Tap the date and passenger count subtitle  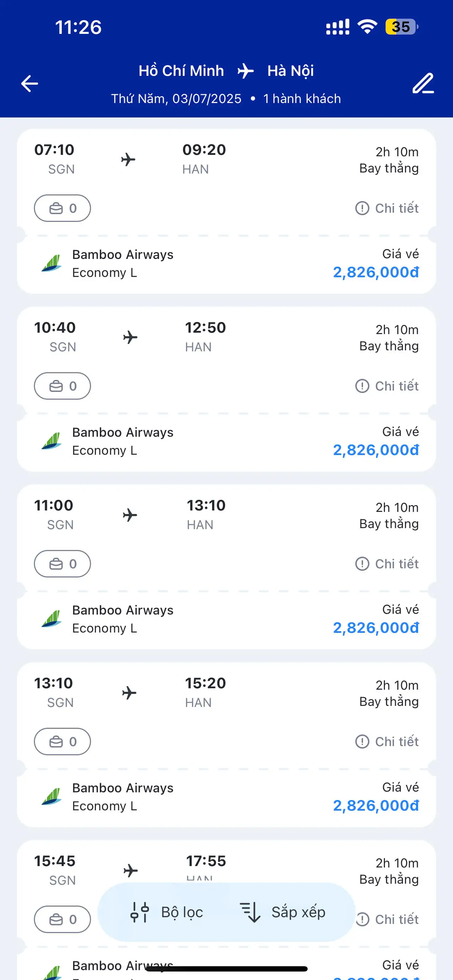click(226, 99)
